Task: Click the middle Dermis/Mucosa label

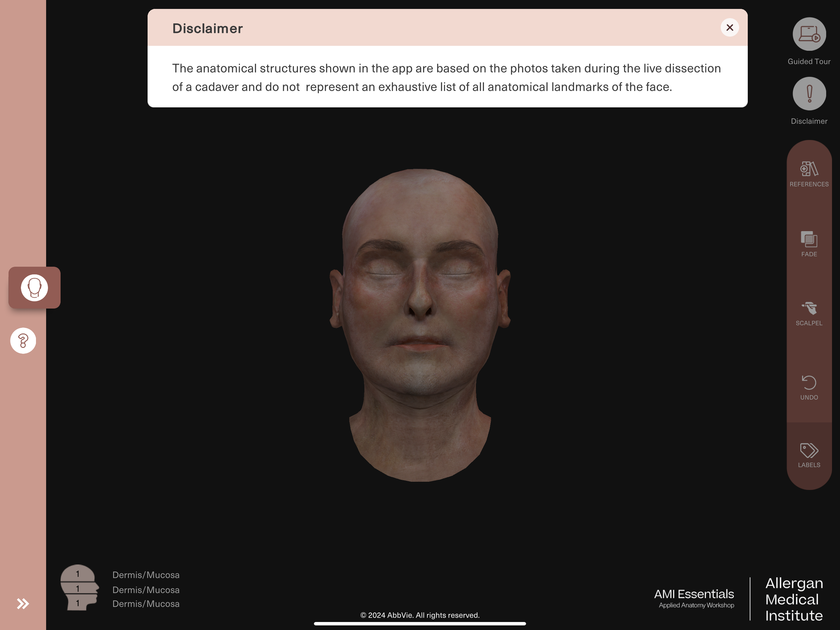Action: [146, 590]
